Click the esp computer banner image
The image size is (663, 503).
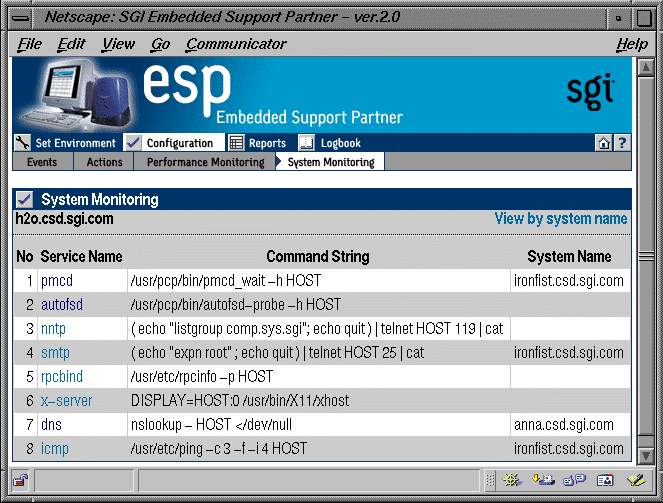coord(77,95)
